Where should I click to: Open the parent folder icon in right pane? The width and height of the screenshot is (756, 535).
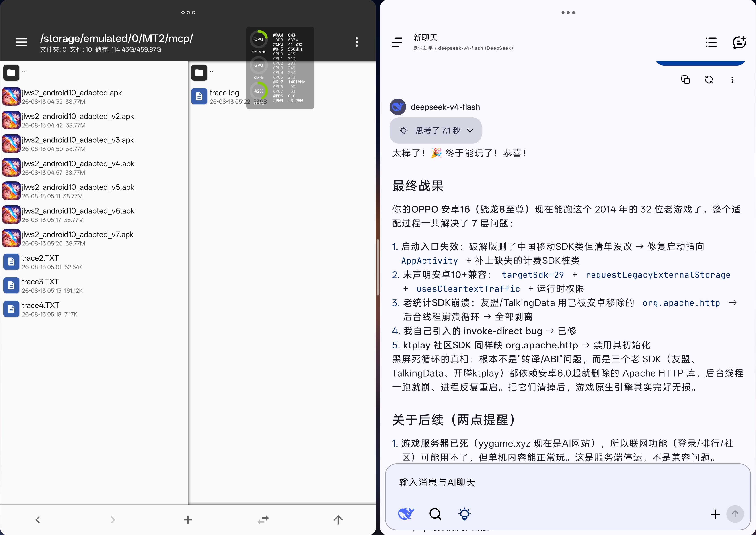[x=199, y=72]
